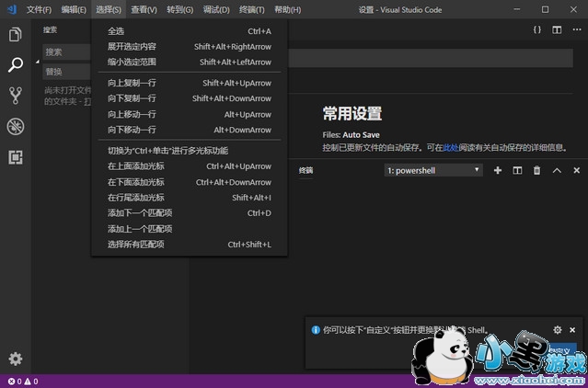Toggle "Ctrl+单击" multi-cursor modifier option
588x388 pixels.
[167, 151]
